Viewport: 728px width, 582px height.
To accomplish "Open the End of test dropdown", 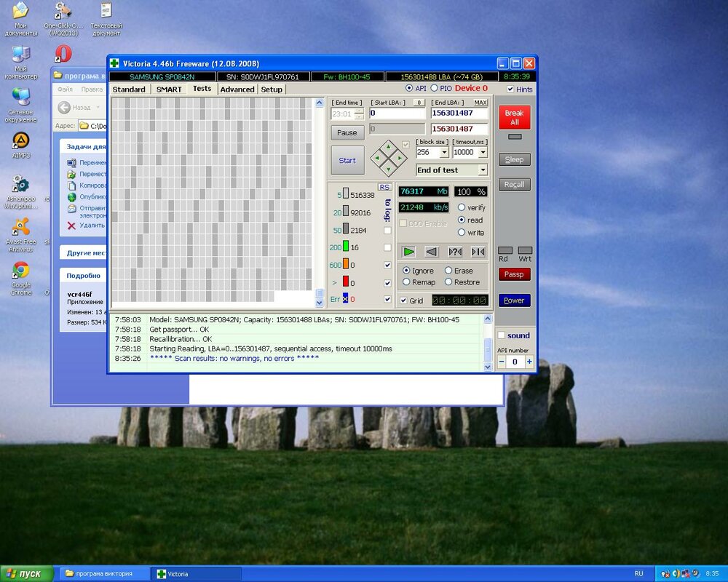I will [482, 169].
